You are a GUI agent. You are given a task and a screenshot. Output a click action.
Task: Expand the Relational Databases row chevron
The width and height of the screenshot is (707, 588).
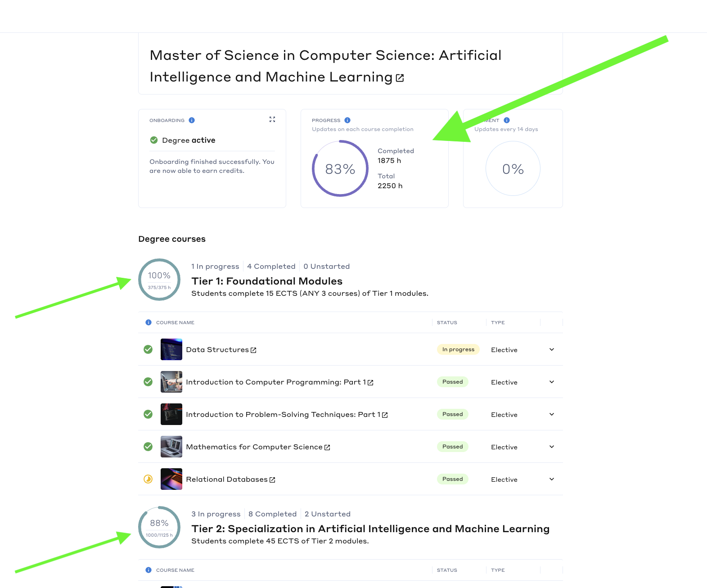click(552, 479)
